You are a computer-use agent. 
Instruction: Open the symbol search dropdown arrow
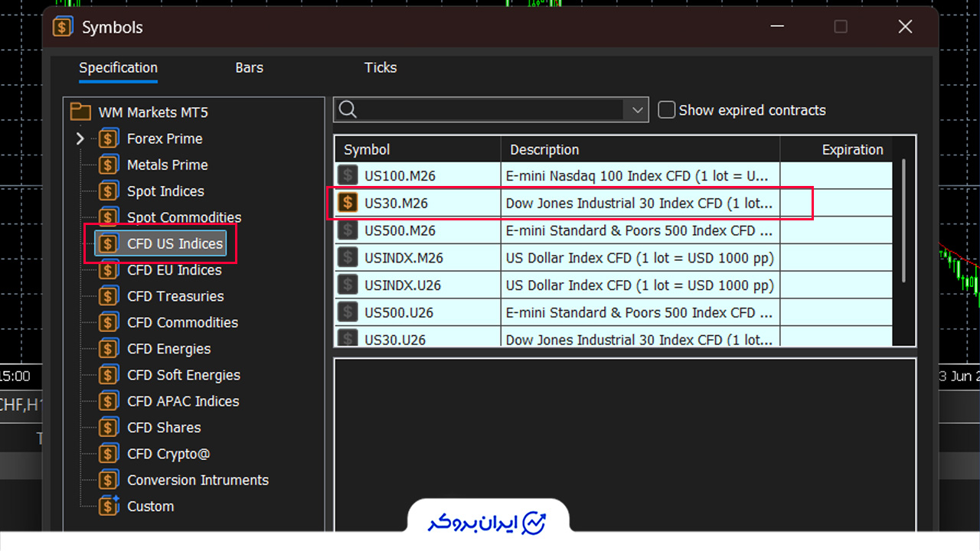click(x=637, y=109)
